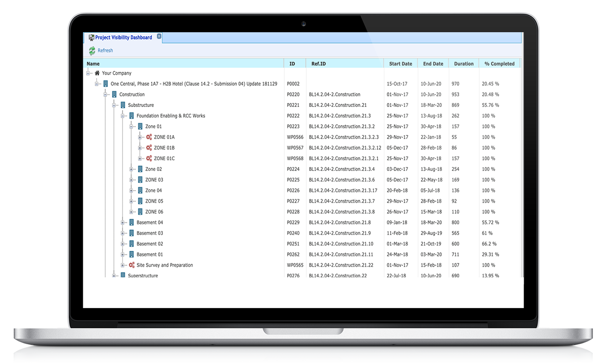Click the Basement 04 node icon
607x364 pixels.
(132, 222)
